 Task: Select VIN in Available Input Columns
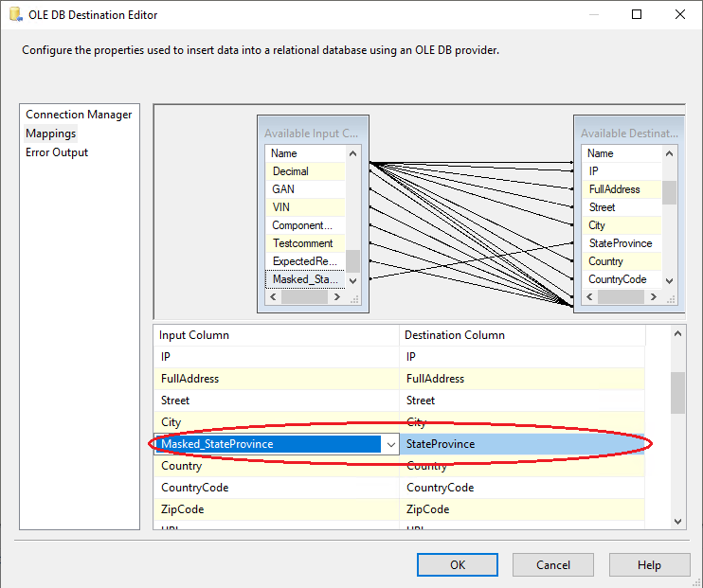(281, 207)
